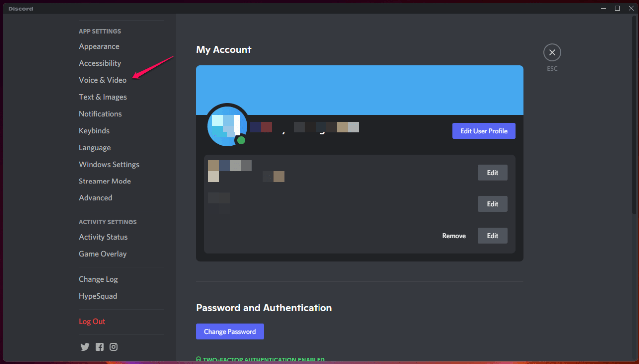Image resolution: width=639 pixels, height=364 pixels.
Task: Open Voice & Video settings
Action: tap(103, 80)
